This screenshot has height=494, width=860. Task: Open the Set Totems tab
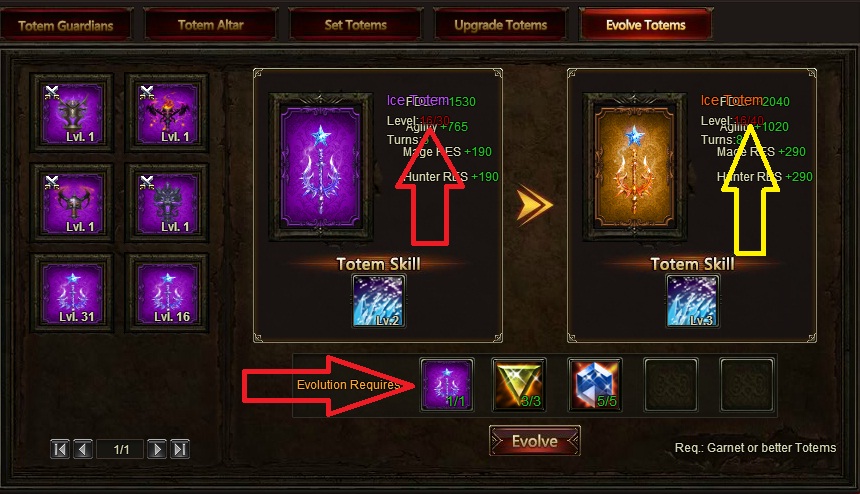pos(355,25)
